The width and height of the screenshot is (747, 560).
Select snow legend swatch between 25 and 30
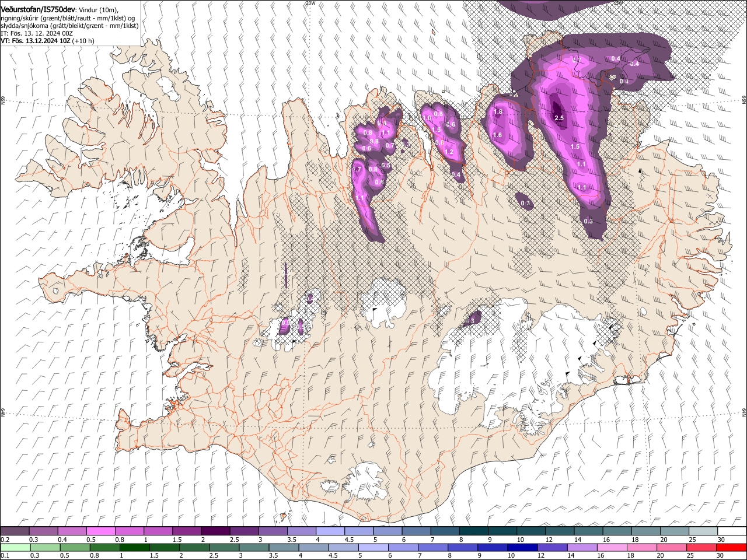(703, 531)
